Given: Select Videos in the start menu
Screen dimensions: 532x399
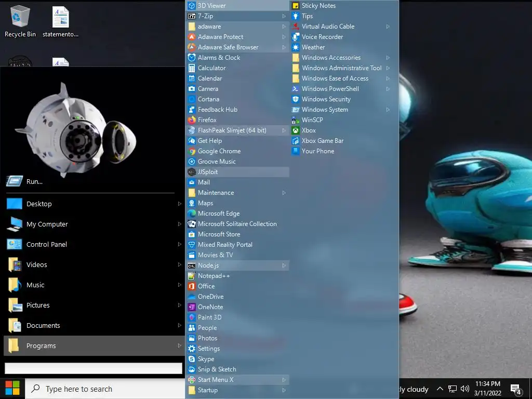Looking at the screenshot, I should tap(94, 264).
